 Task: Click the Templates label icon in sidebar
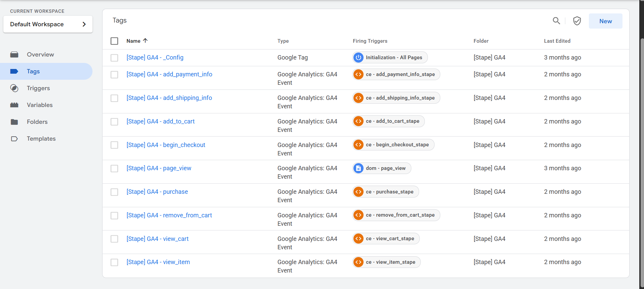(14, 139)
